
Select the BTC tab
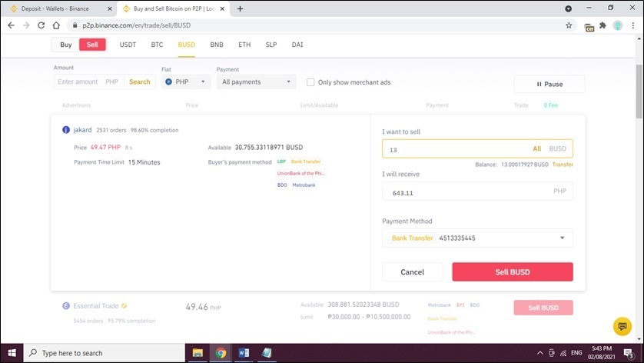coord(157,45)
